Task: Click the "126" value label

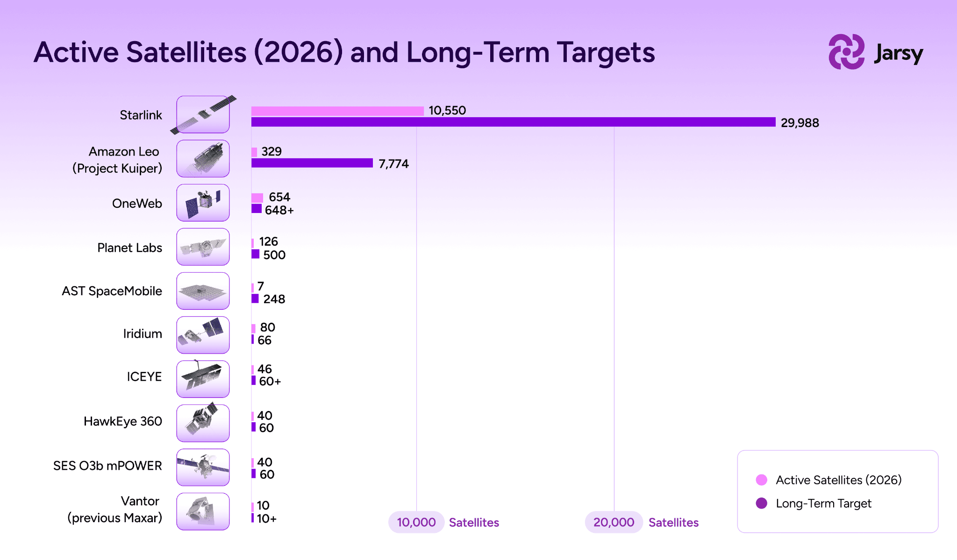Action: click(269, 241)
